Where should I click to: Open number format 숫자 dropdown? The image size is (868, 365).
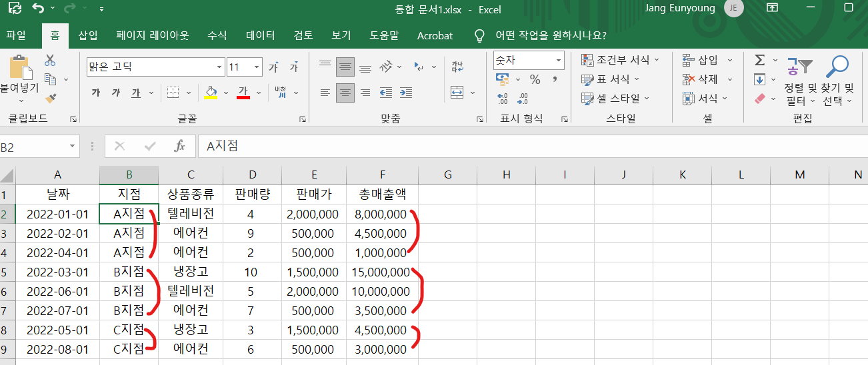click(559, 61)
